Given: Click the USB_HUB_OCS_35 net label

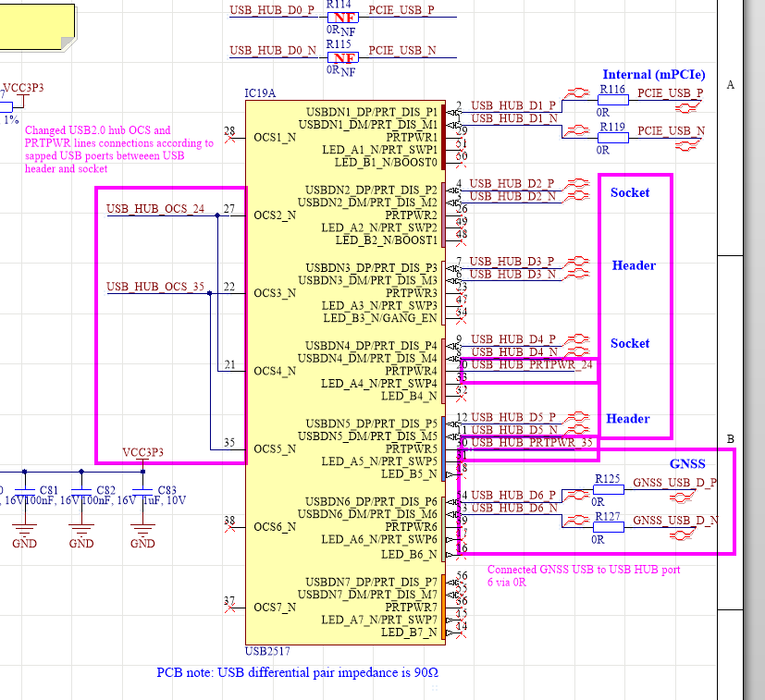Looking at the screenshot, I should [x=155, y=287].
